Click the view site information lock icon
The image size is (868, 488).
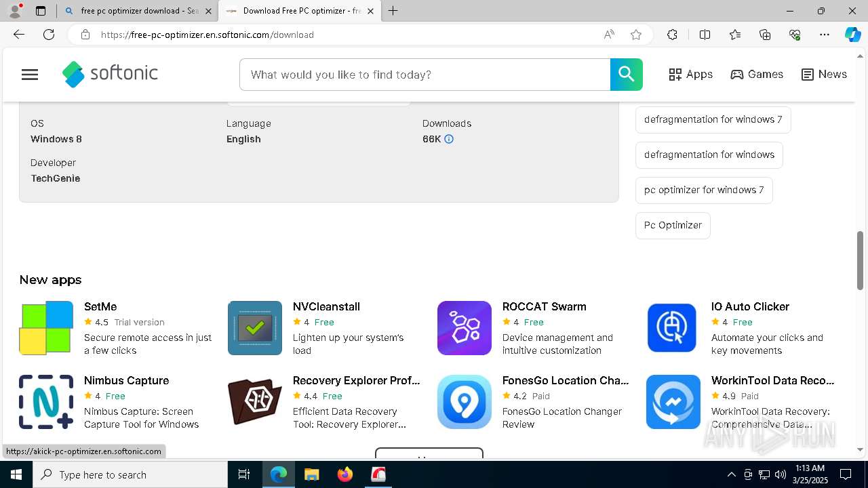85,35
